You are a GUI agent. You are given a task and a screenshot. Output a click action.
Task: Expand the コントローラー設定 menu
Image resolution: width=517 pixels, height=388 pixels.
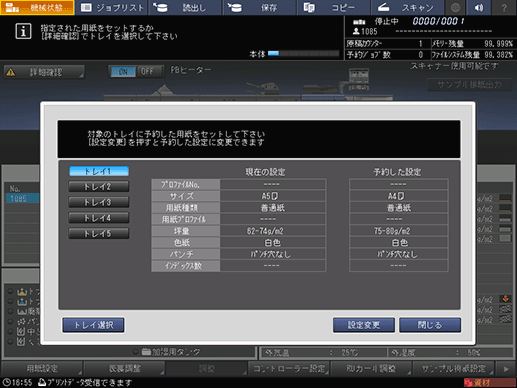click(x=289, y=369)
